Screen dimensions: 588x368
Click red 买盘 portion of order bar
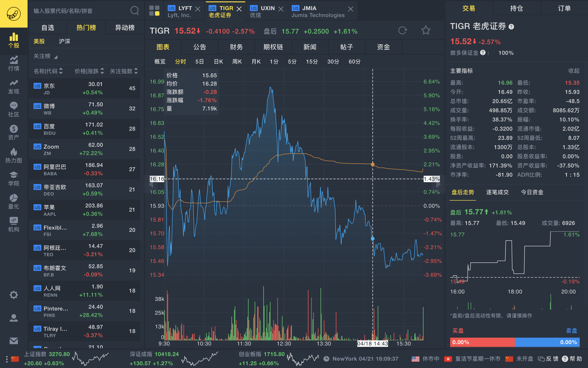point(482,342)
